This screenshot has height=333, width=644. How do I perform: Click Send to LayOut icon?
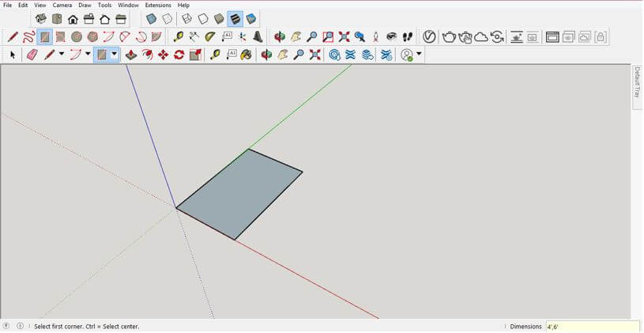click(x=367, y=55)
